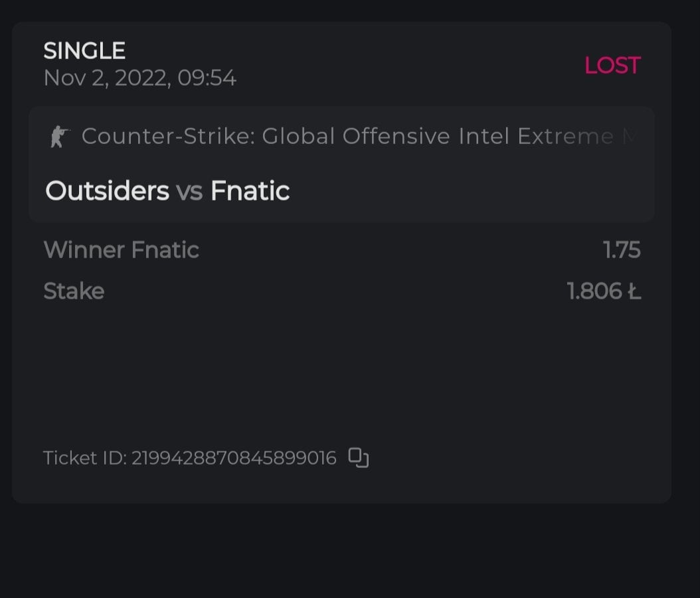This screenshot has height=598, width=700.
Task: Select the SINGLE bet type heading
Action: pos(84,51)
